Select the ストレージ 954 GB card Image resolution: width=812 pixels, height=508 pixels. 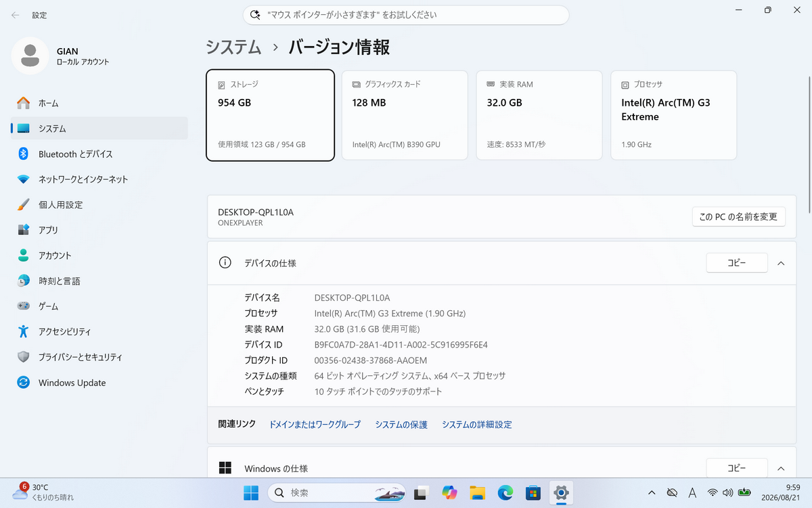click(270, 115)
